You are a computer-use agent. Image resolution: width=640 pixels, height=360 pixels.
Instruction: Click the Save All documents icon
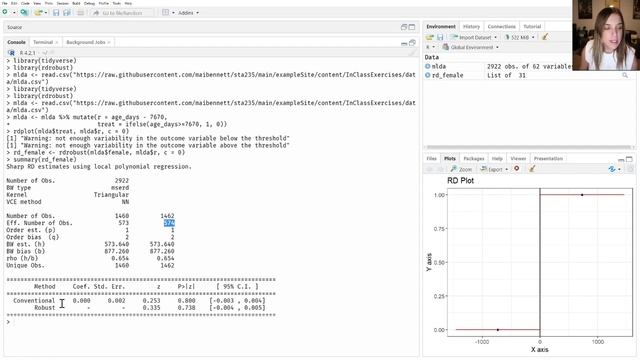[x=67, y=13]
